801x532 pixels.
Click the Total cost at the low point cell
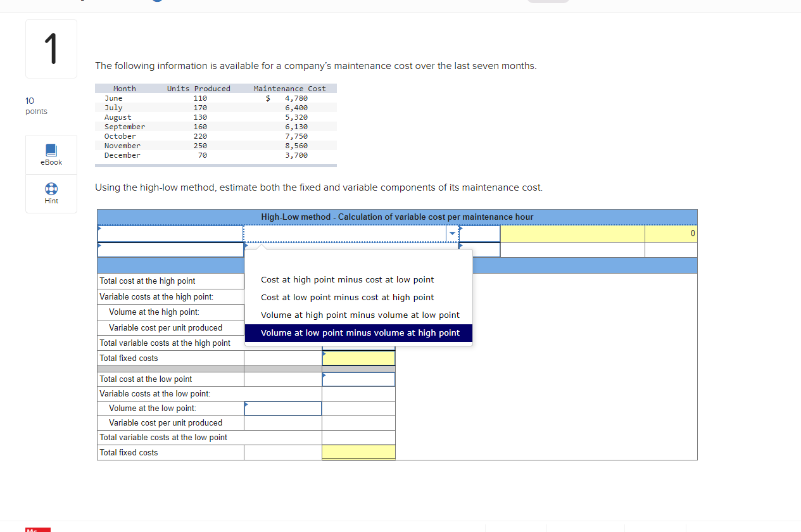point(358,379)
